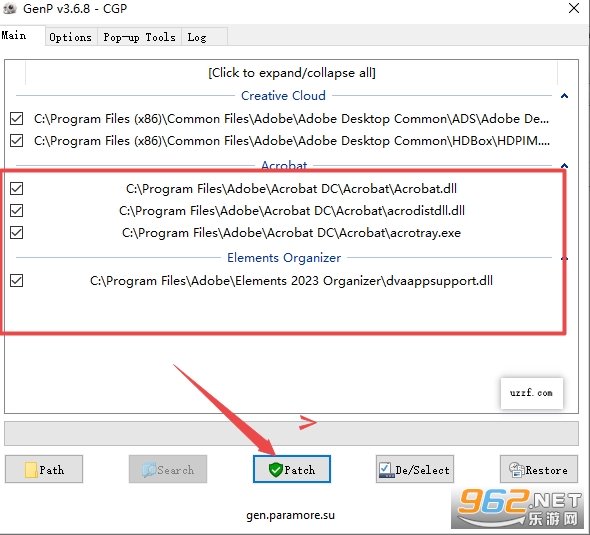Switch to the Main tab
This screenshot has height=535, width=590.
[23, 36]
